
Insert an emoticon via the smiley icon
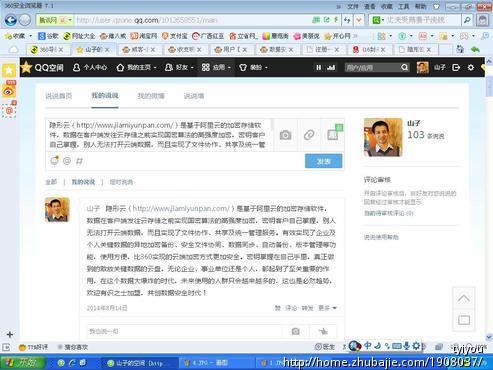tap(54, 161)
